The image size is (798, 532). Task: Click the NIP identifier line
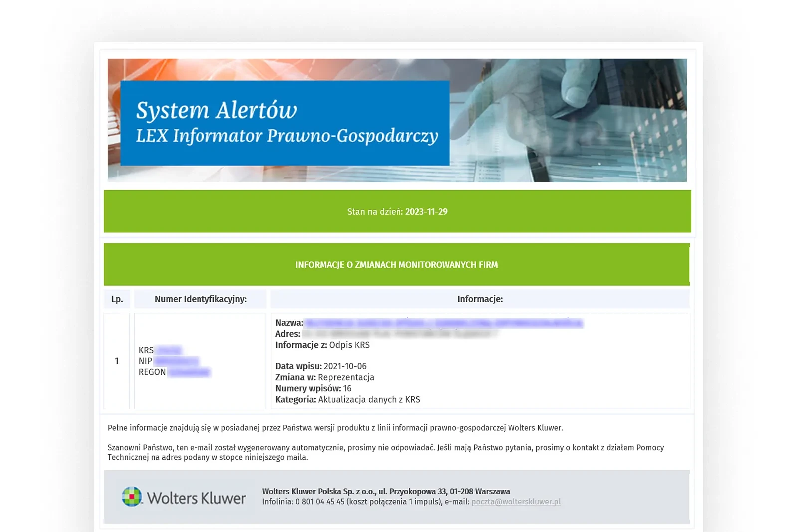click(x=169, y=361)
